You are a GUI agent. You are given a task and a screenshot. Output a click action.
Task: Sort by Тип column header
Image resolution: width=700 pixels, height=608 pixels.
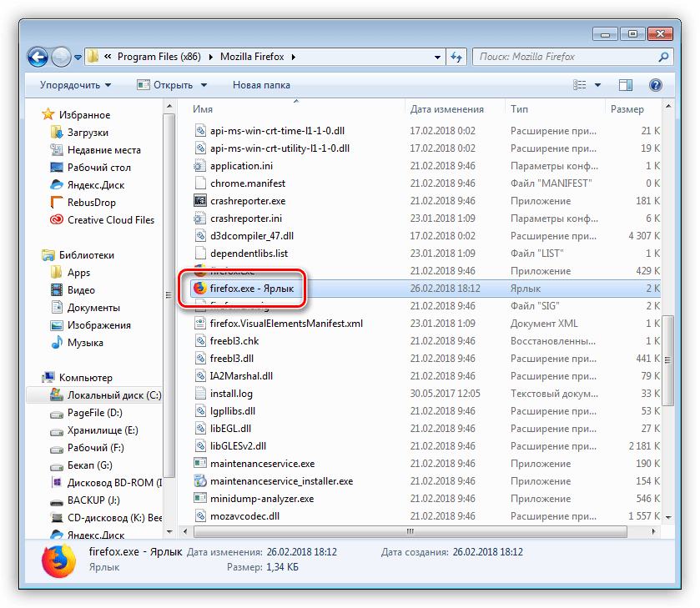click(x=519, y=109)
